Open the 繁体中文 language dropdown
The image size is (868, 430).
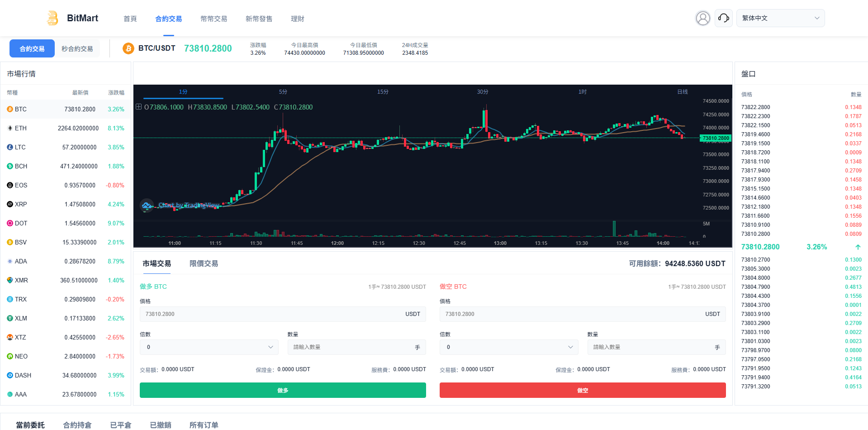(x=780, y=18)
